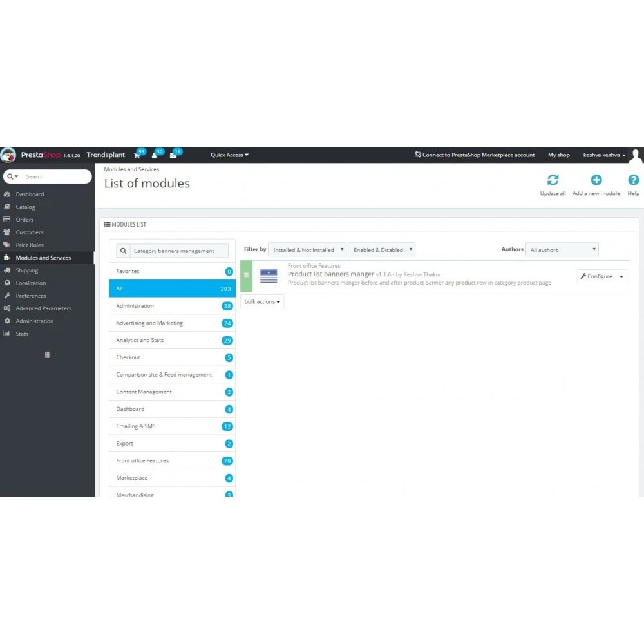Click the Orders sidebar icon
Image resolution: width=644 pixels, height=644 pixels.
(x=7, y=220)
